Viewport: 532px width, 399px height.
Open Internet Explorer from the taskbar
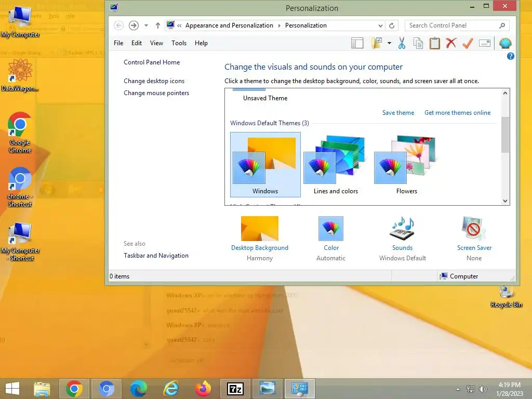tap(171, 389)
